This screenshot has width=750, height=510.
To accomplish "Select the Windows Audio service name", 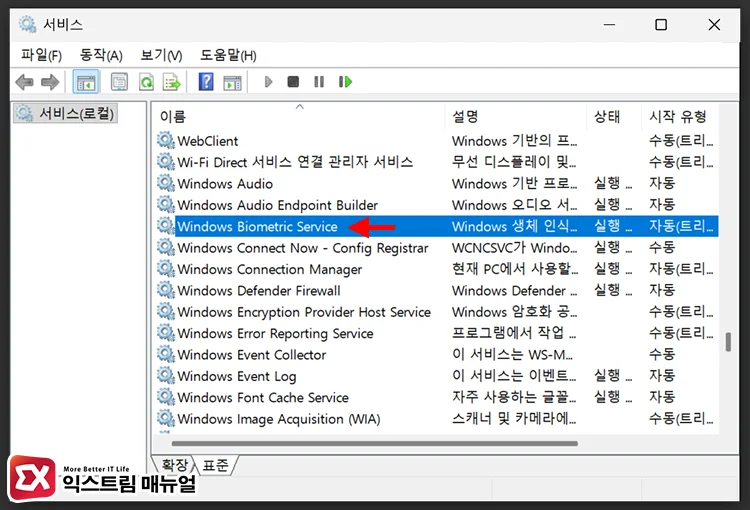I will (225, 184).
